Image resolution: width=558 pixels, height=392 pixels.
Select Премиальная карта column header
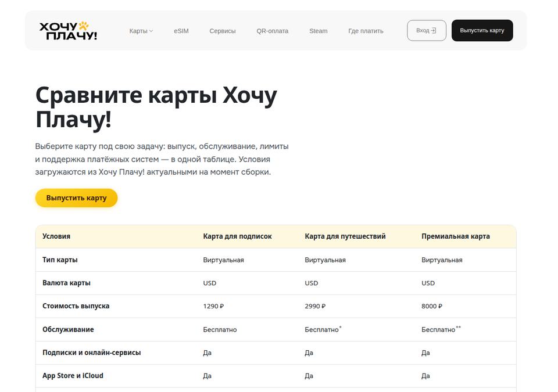click(x=456, y=236)
